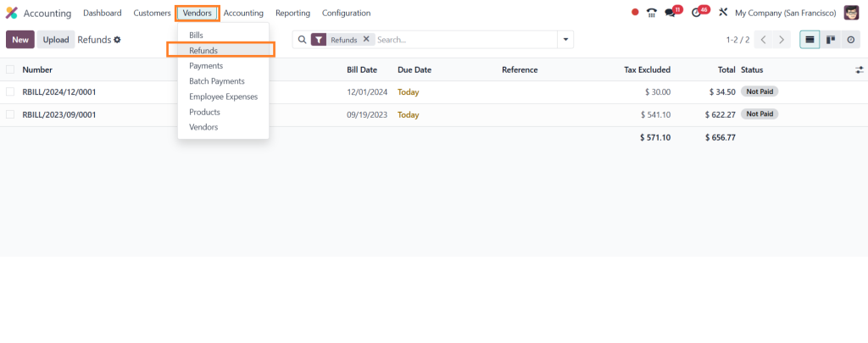Click the Accounting app name link
868x343 pixels.
point(47,13)
